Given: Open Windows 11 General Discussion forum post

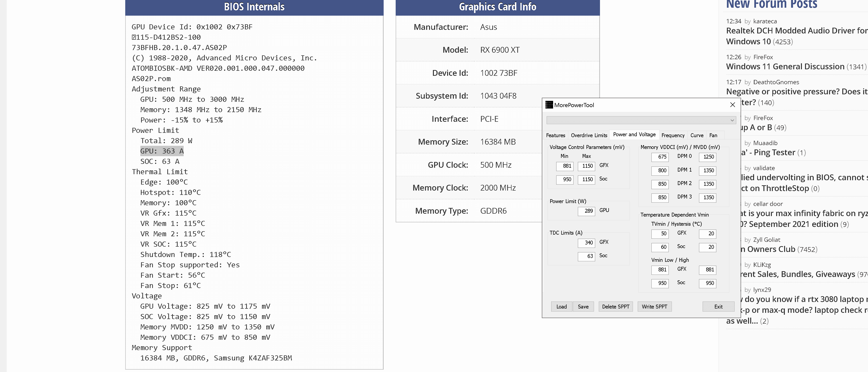Looking at the screenshot, I should (x=785, y=66).
